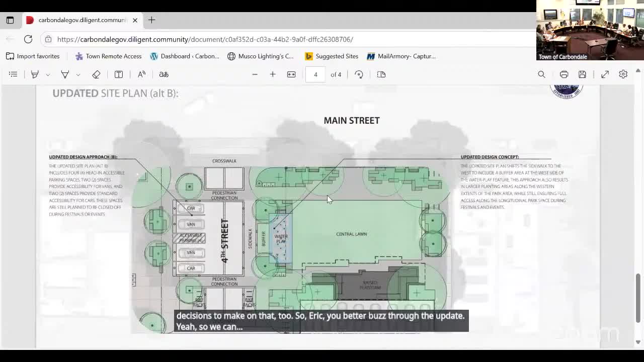Open the tab actions menu
644x362 pixels.
[x=10, y=20]
